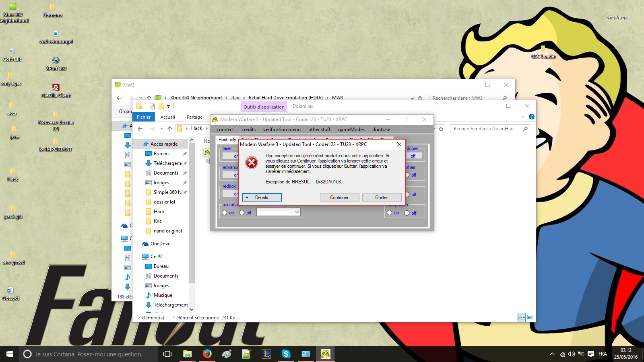Click Quitter in the error dialog

pyautogui.click(x=382, y=197)
